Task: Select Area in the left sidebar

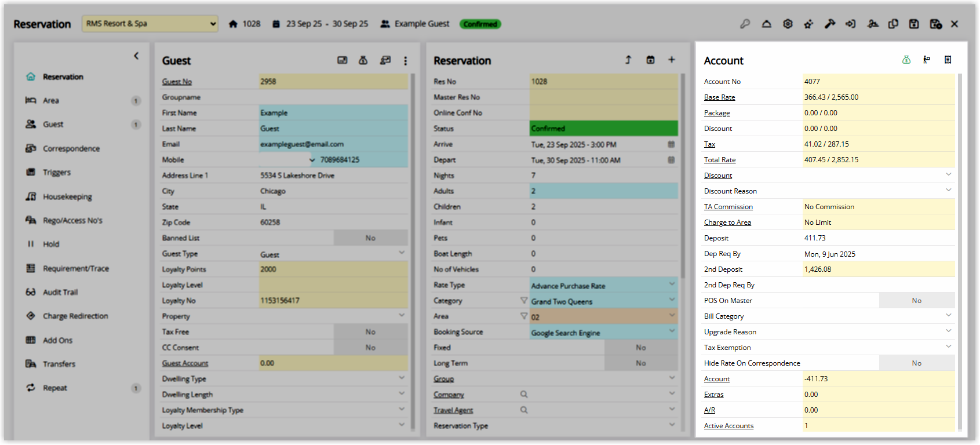Action: coord(51,101)
